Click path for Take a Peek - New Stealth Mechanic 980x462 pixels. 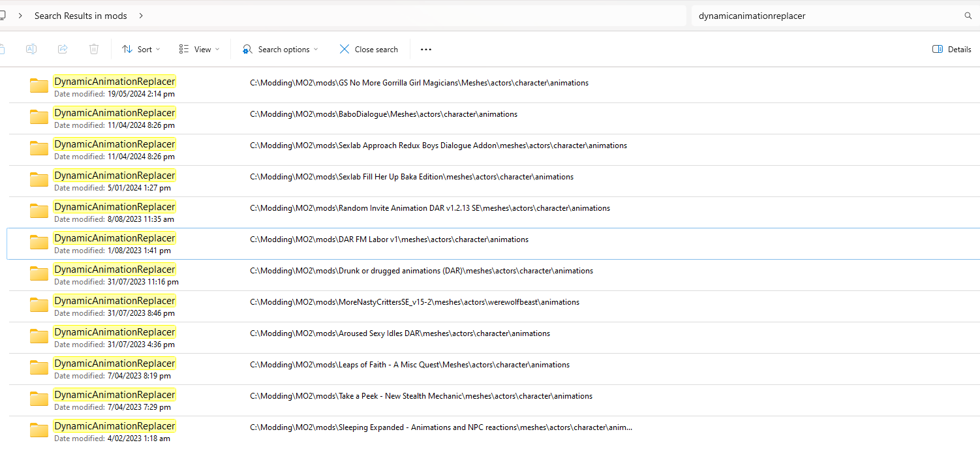pyautogui.click(x=421, y=396)
